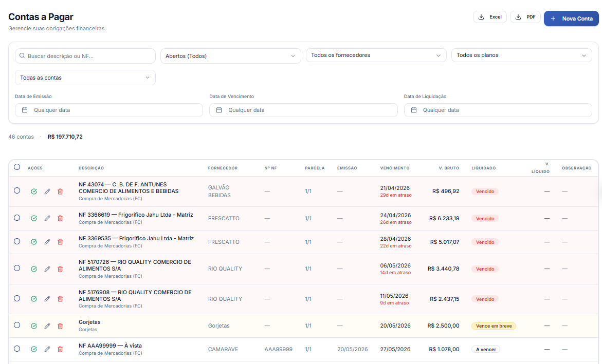Screen dimensions: 602x364
Task: Click trash icon on NF 5176908 row
Action: click(60, 299)
